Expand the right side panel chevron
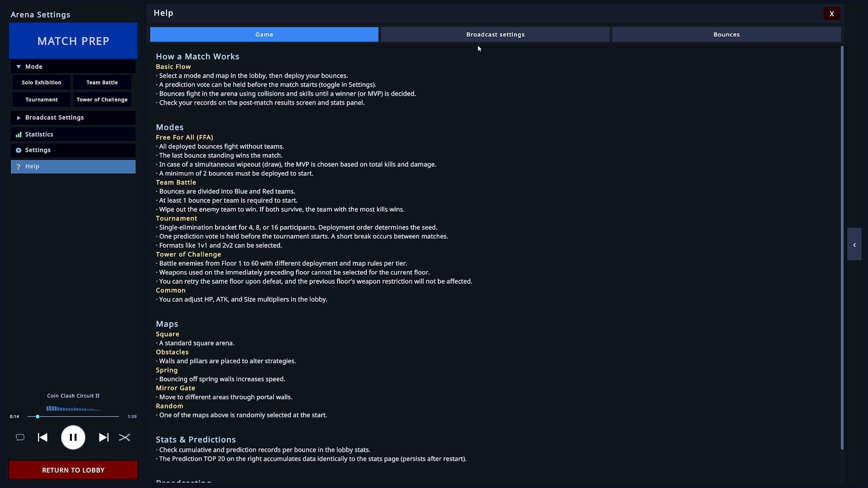The width and height of the screenshot is (868, 488). pos(854,244)
